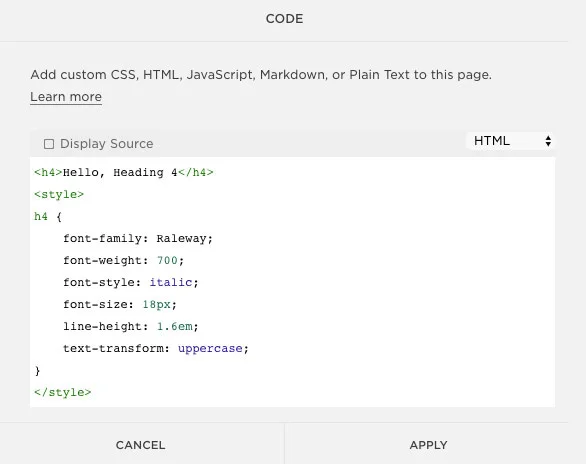This screenshot has height=464, width=586.
Task: Click the font-family: Raleway line
Action: click(138, 238)
